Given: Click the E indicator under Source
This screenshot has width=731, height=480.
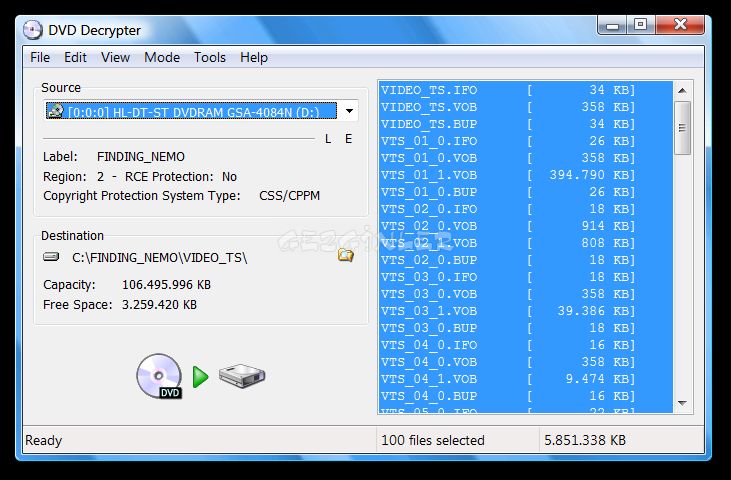Looking at the screenshot, I should click(348, 139).
